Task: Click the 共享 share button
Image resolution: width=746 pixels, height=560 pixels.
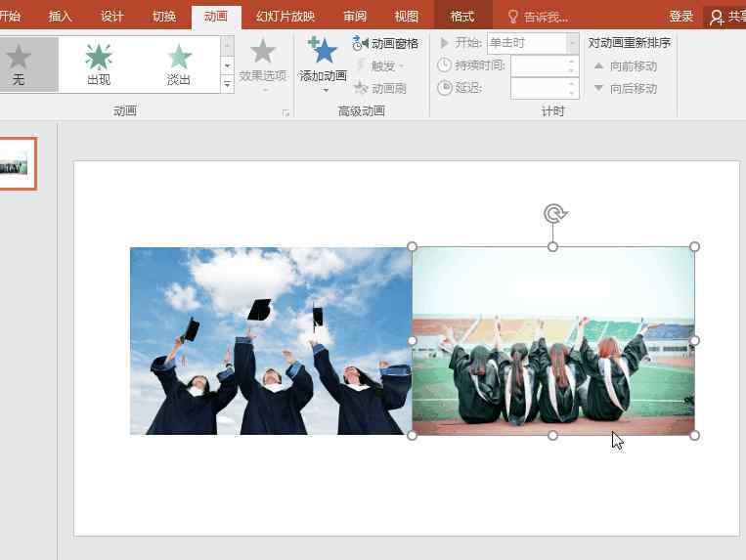Action: click(725, 18)
